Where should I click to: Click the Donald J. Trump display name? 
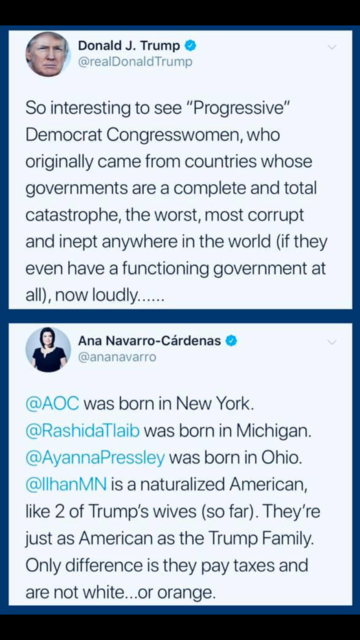tap(129, 46)
